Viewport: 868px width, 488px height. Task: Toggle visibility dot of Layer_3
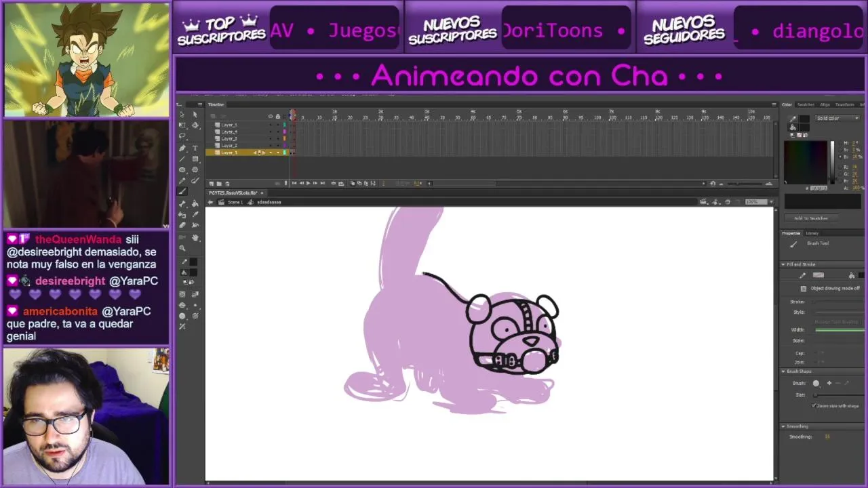coord(271,138)
